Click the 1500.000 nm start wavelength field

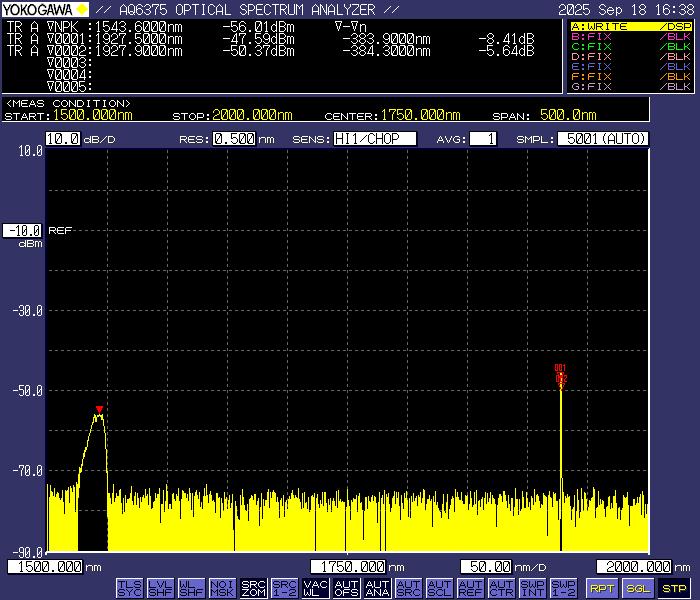coord(46,567)
